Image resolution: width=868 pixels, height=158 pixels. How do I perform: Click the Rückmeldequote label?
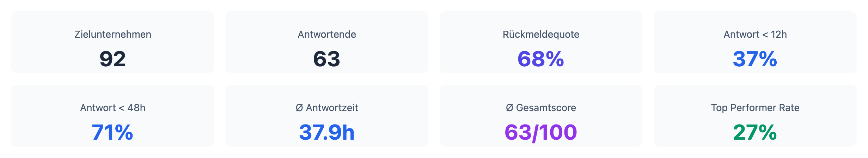(x=541, y=34)
